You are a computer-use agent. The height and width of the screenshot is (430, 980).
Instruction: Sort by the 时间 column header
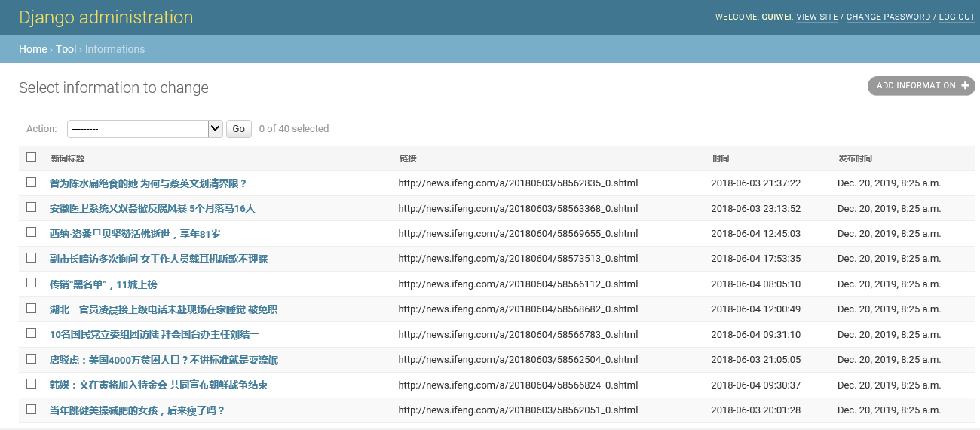(721, 158)
